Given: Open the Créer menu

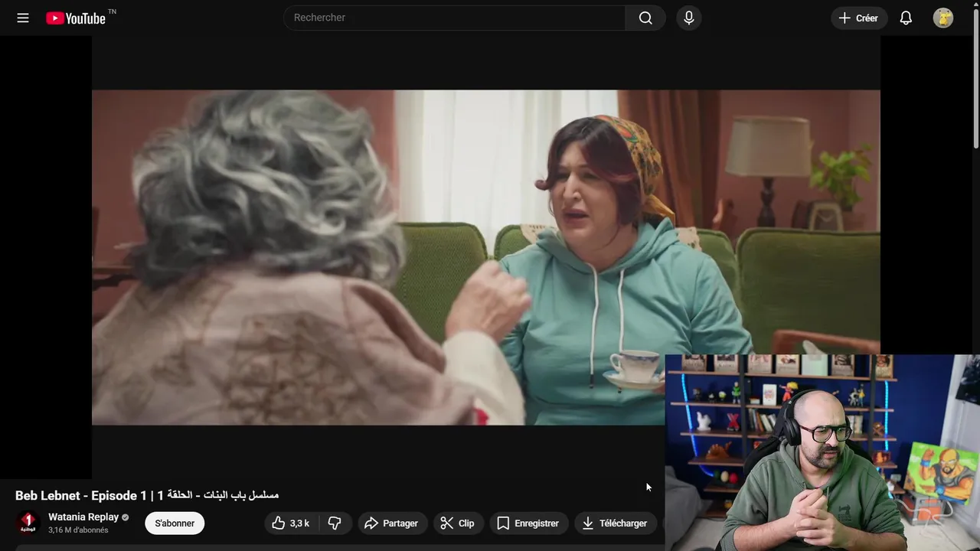Looking at the screenshot, I should pos(859,18).
